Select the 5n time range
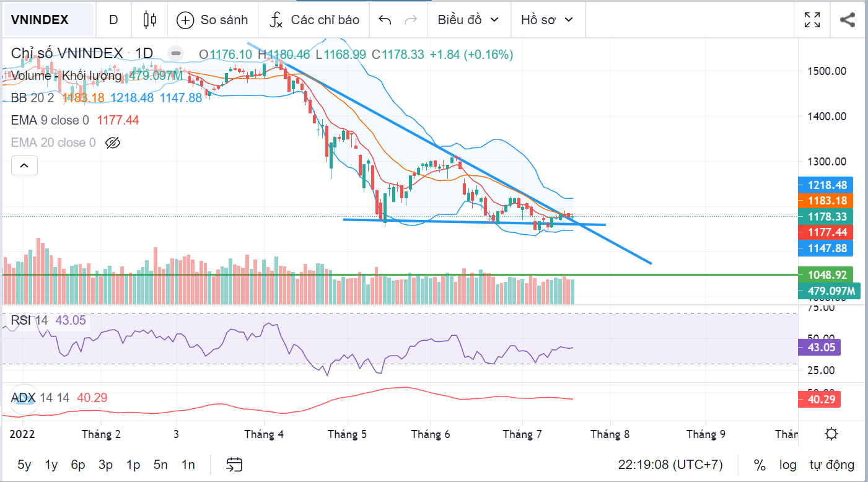 160,465
